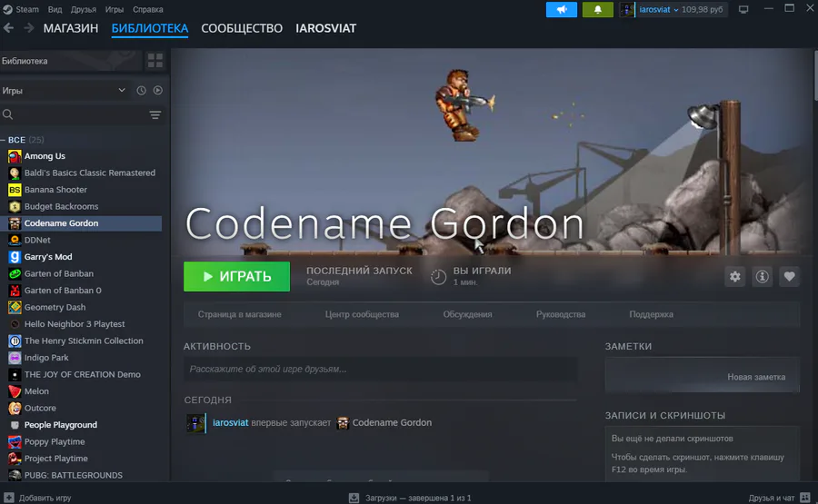Open the game settings gear
The width and height of the screenshot is (818, 504).
point(734,277)
